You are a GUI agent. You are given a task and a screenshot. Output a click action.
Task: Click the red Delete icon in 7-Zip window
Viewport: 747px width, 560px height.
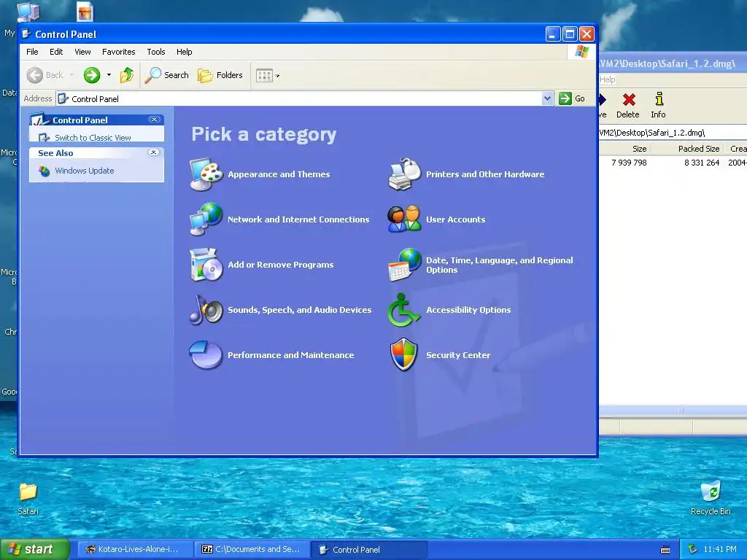(x=628, y=105)
